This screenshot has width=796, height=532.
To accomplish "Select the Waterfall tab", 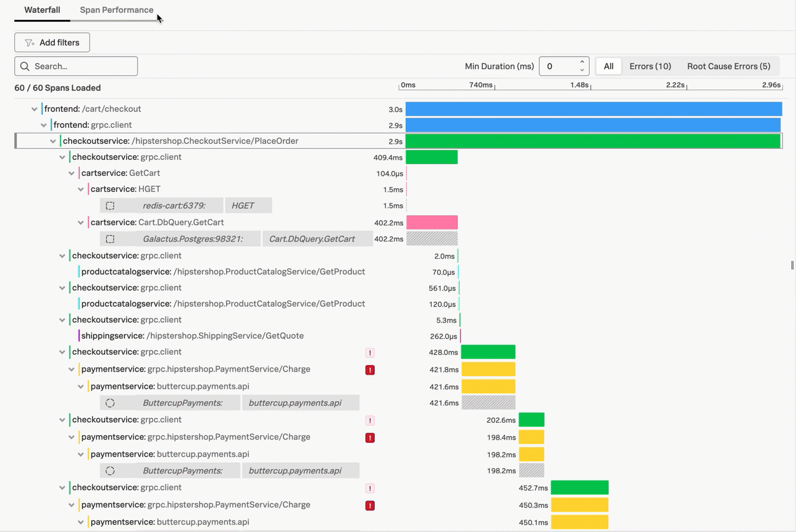I will tap(42, 10).
